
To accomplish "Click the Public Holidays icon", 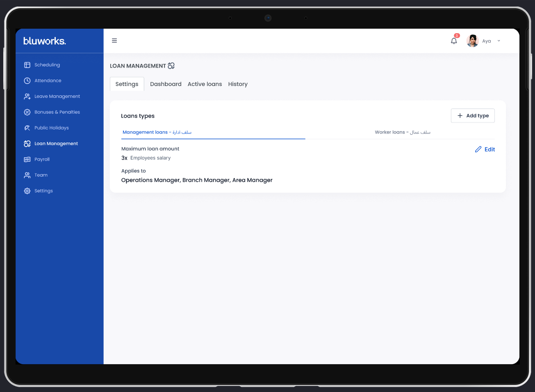I will [x=27, y=128].
